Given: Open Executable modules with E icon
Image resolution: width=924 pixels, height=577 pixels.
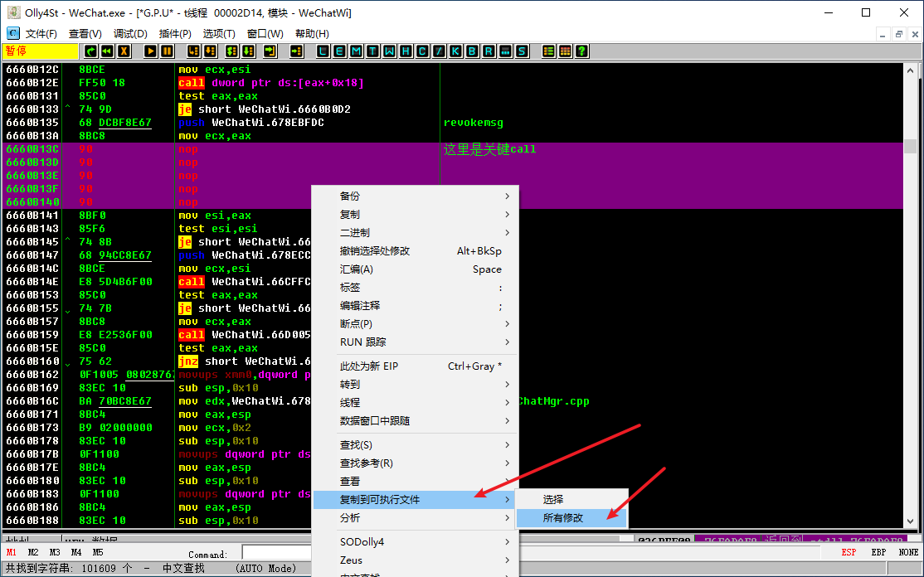Looking at the screenshot, I should pyautogui.click(x=339, y=51).
